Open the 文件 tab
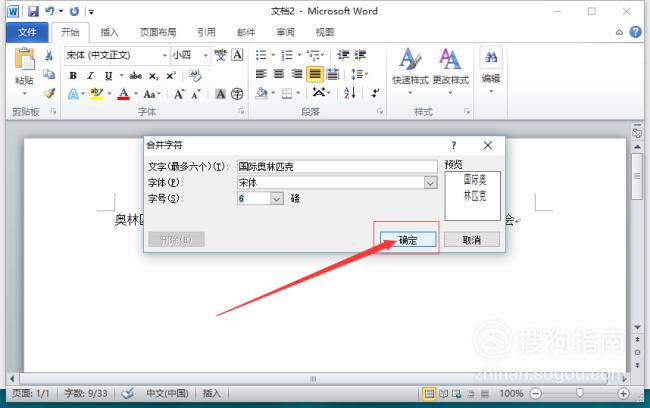 pyautogui.click(x=27, y=32)
